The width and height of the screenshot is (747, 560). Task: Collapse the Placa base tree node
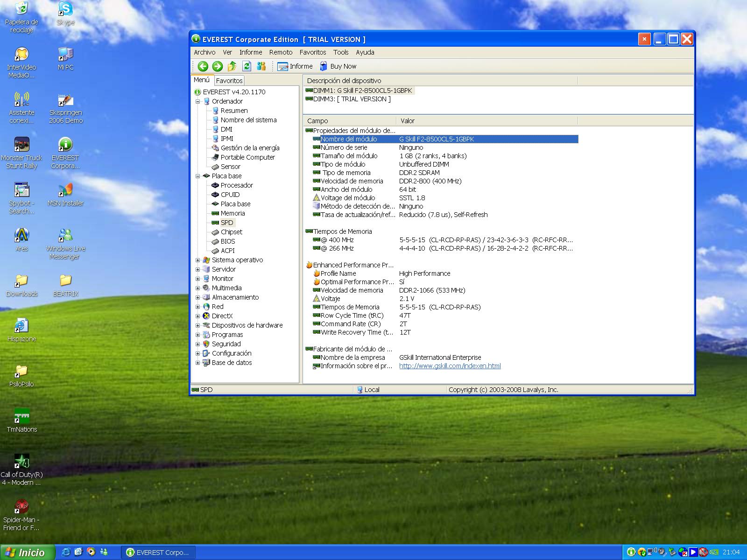(x=197, y=176)
